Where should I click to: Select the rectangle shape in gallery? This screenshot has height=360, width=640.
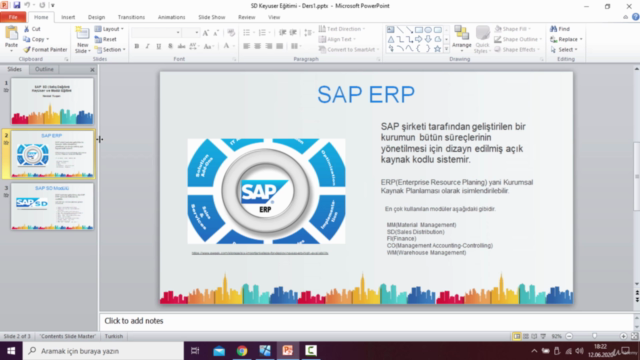pos(419,30)
